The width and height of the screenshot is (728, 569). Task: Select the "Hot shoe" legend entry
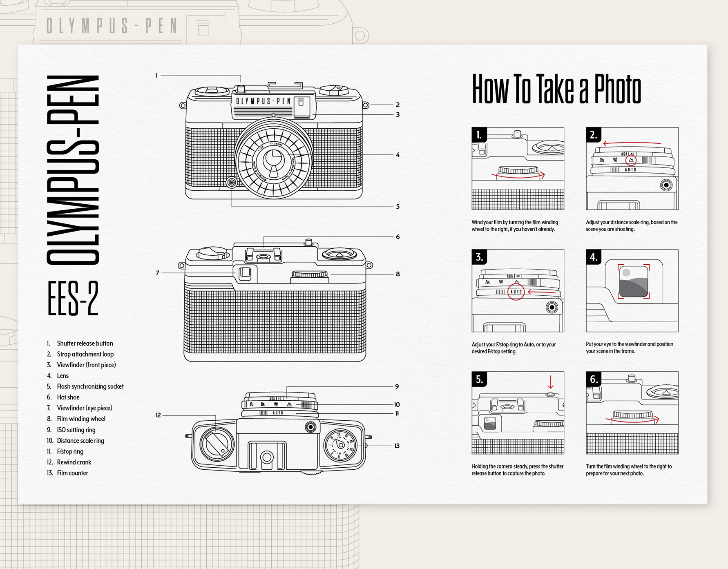click(x=68, y=397)
